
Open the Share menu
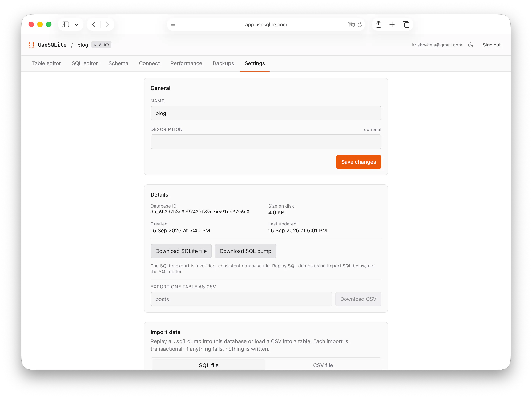tap(379, 24)
